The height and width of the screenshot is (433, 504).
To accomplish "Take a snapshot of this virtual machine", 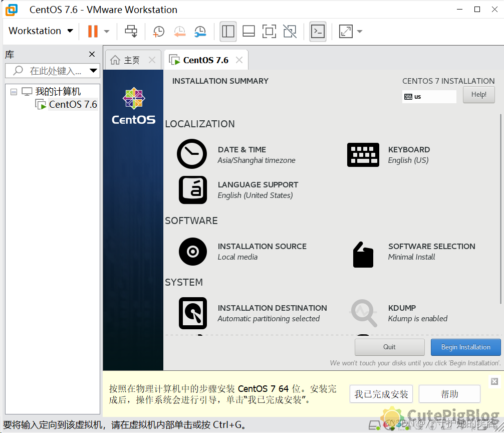I will (x=158, y=31).
